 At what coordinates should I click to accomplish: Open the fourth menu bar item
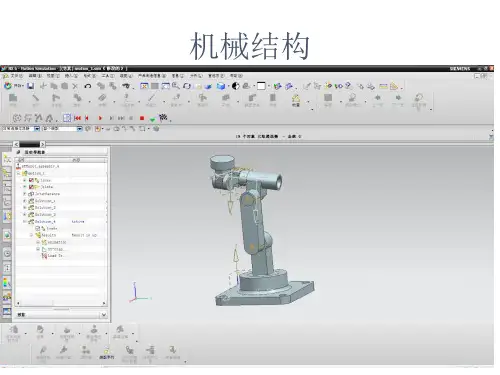tap(72, 76)
